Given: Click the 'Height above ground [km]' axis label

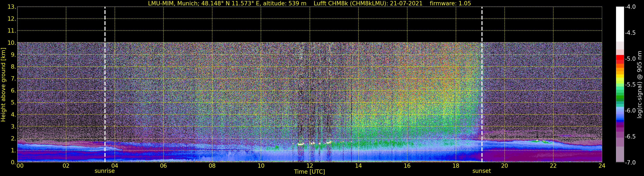Looking at the screenshot, I should point(3,85).
